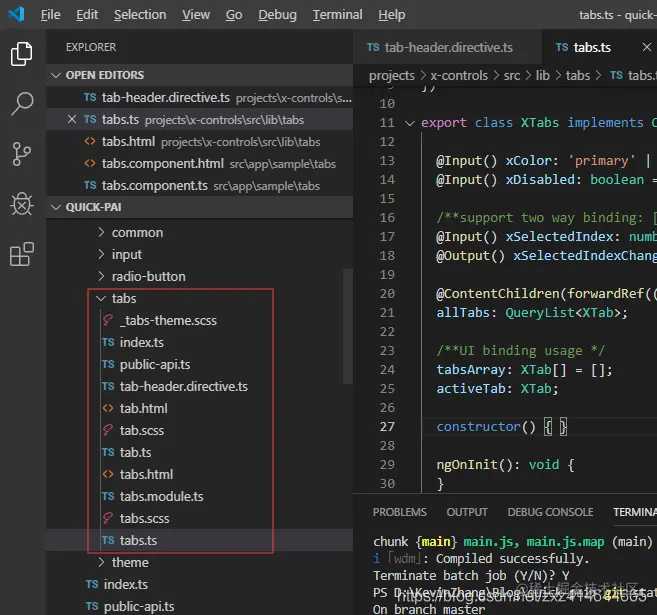Viewport: 657px width, 615px height.
Task: Open the View menu
Action: (196, 15)
